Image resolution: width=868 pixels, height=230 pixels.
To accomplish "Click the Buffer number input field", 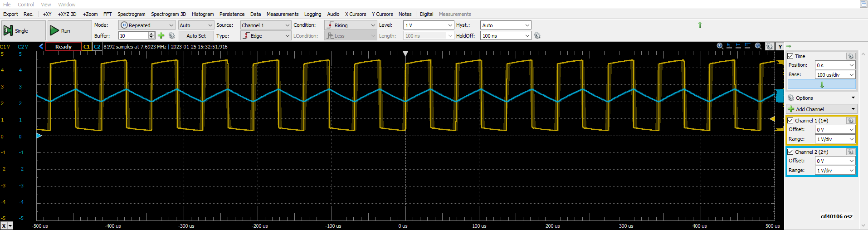I will [133, 36].
